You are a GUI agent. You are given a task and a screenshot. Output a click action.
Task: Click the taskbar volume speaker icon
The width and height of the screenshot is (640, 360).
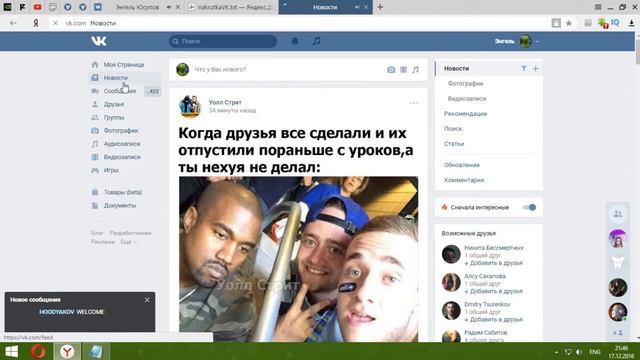pyautogui.click(x=579, y=352)
